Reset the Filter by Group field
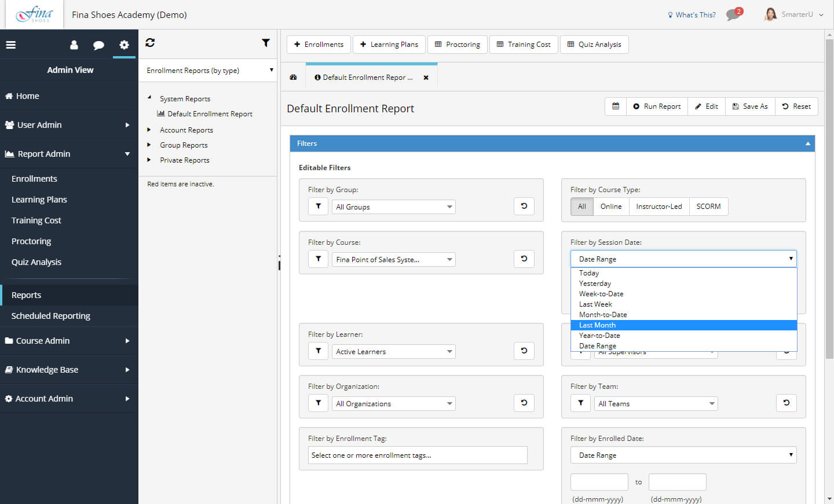 point(524,207)
